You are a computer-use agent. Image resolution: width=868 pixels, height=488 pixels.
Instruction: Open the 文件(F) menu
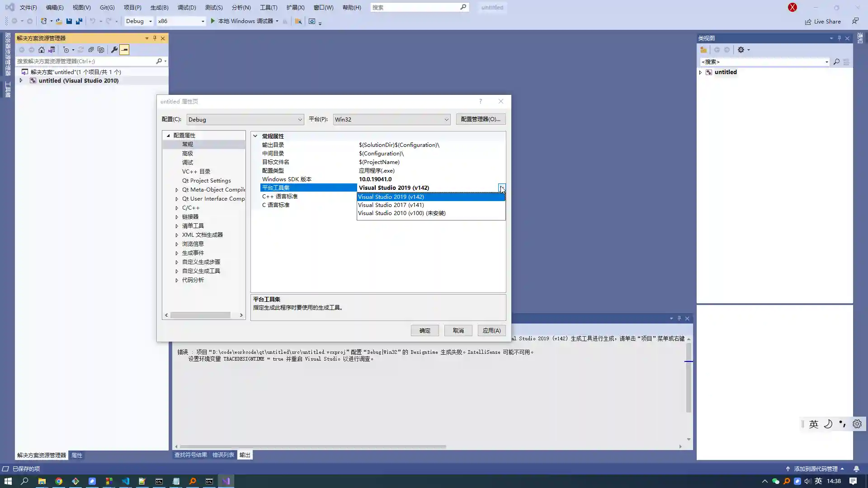click(x=28, y=7)
